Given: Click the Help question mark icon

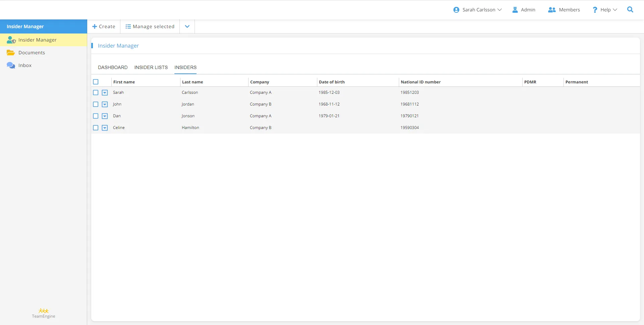Looking at the screenshot, I should point(595,10).
